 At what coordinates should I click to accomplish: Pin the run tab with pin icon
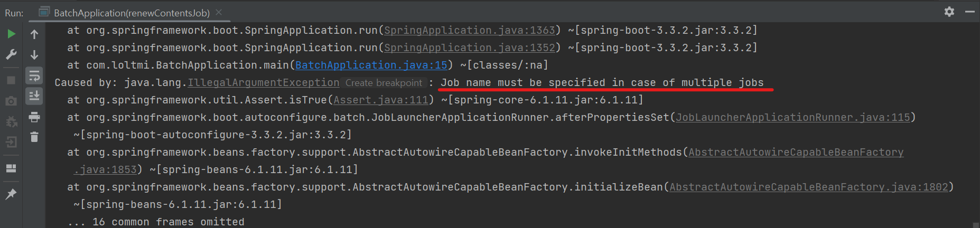click(x=11, y=194)
